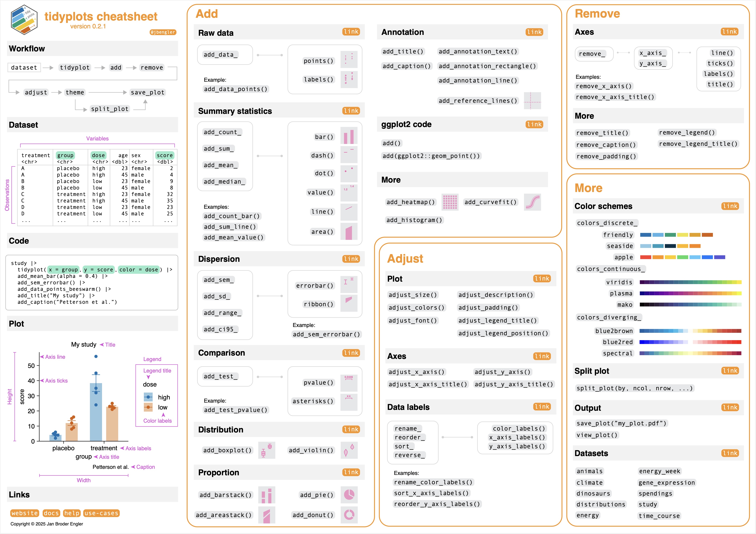Click the viridis continuous color strip

[x=691, y=282]
